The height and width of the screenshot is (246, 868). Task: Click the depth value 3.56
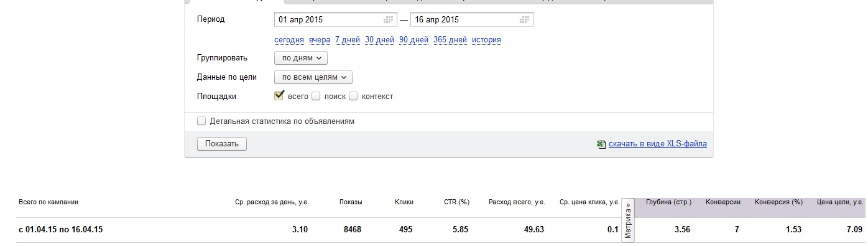click(x=682, y=230)
